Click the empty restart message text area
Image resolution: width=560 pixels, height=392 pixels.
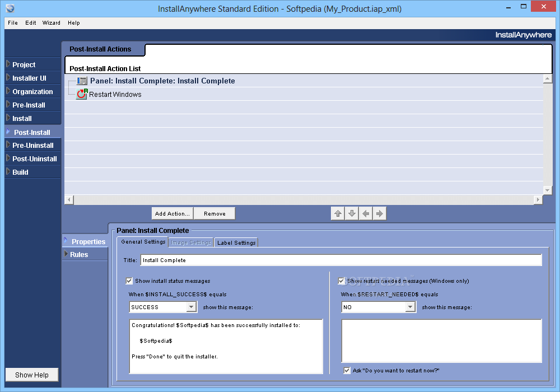442,341
